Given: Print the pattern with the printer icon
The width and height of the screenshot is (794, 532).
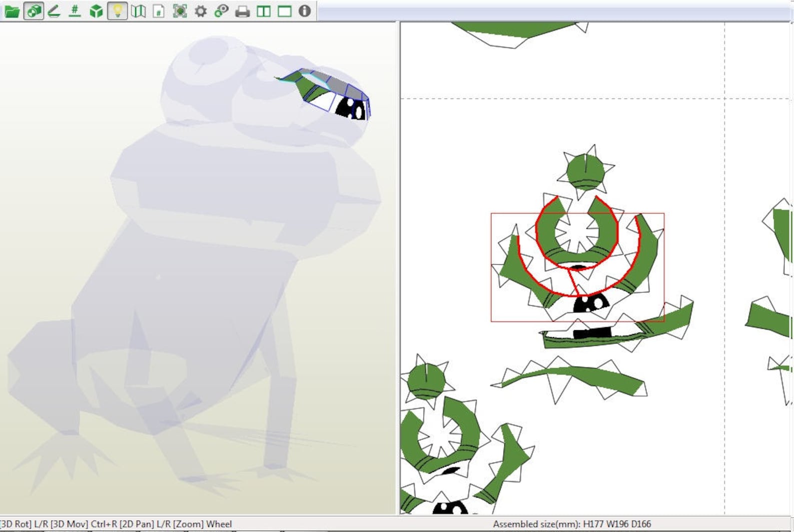Looking at the screenshot, I should click(242, 11).
